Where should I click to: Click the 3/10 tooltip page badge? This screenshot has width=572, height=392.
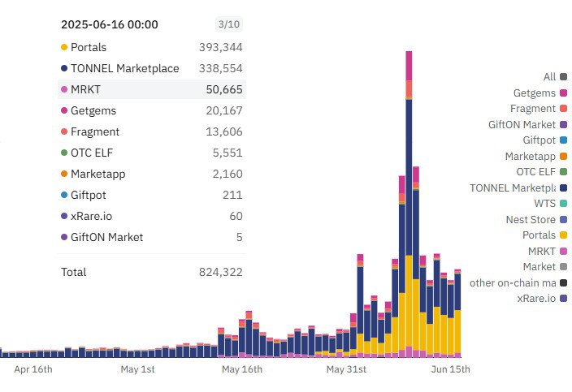tap(229, 24)
